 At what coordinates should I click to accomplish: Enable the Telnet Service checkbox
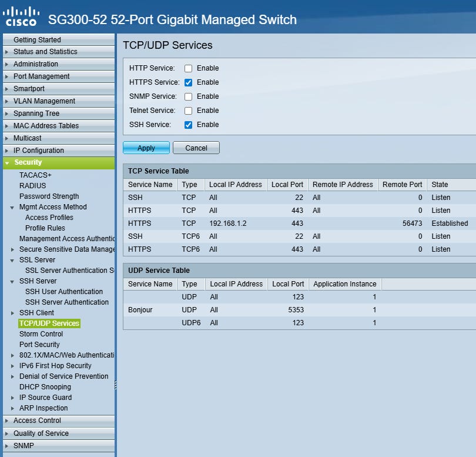(x=188, y=111)
